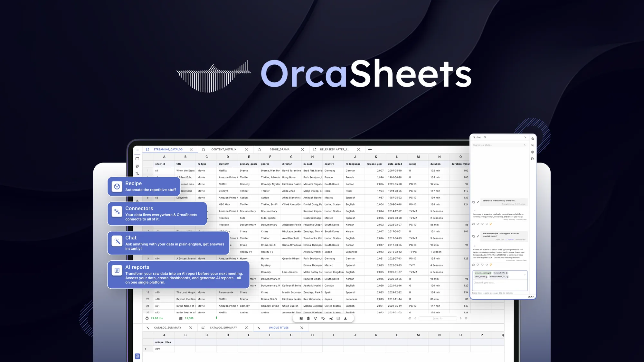This screenshot has width=644, height=362.
Task: Toggle the left sidebar menu icon
Action: pos(137,150)
